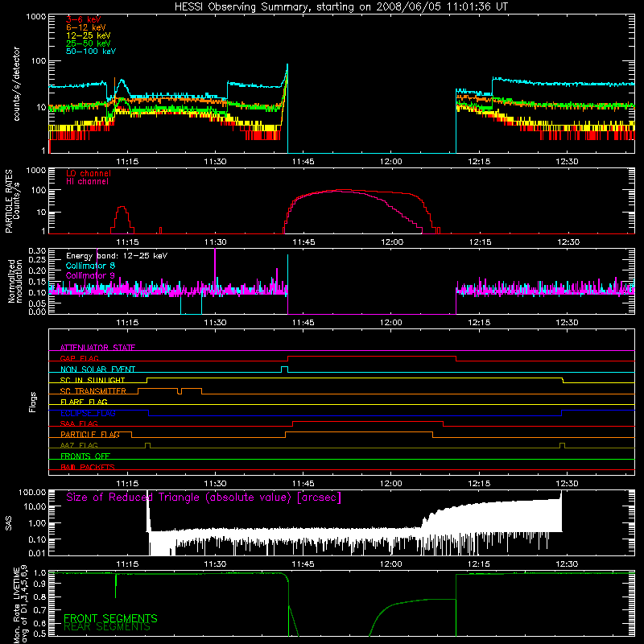Pick the cyan 50-100 keV legend label
The height and width of the screenshot is (644, 644).
tap(91, 52)
